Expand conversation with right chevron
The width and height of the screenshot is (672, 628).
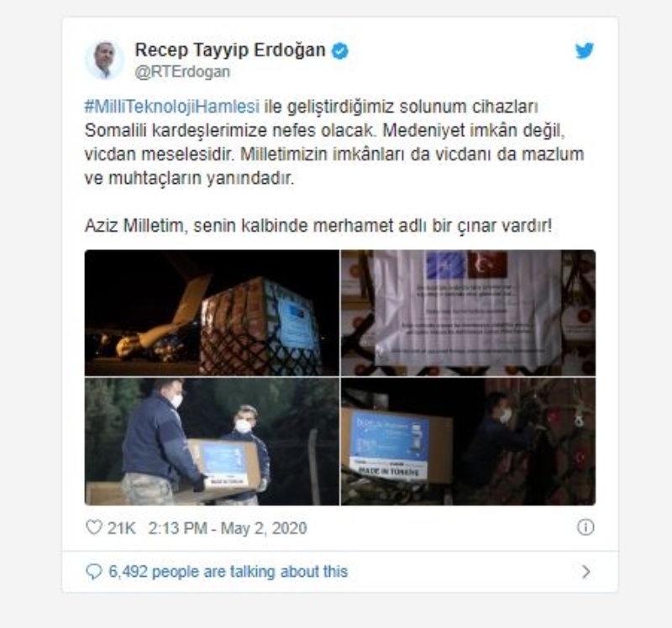tap(585, 572)
